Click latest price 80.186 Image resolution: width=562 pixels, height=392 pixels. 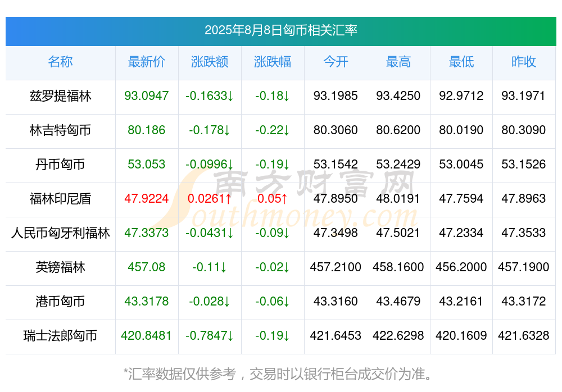pyautogui.click(x=146, y=130)
